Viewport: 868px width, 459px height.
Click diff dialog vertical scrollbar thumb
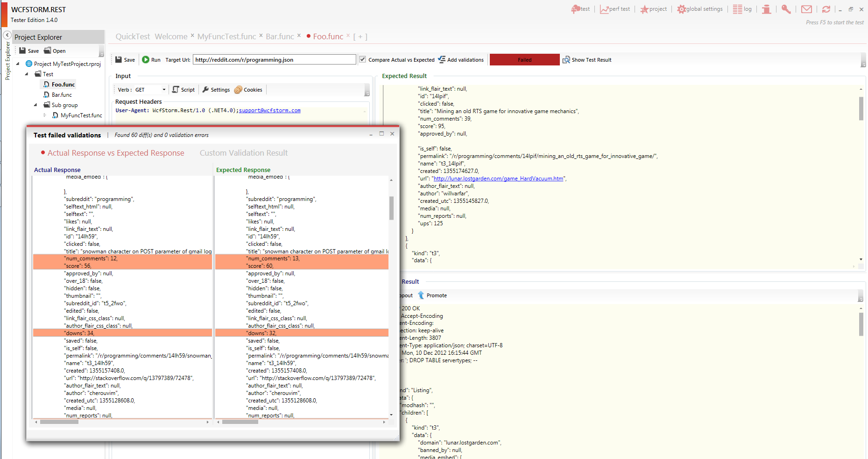pos(391,208)
